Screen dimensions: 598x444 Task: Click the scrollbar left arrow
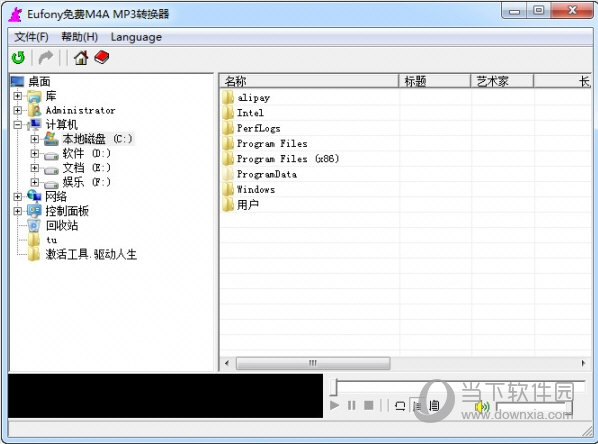tap(227, 363)
